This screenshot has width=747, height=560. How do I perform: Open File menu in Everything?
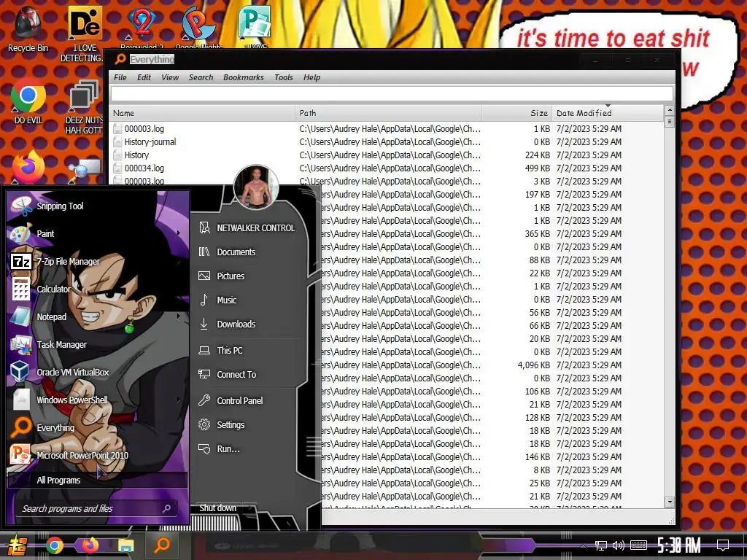point(120,77)
